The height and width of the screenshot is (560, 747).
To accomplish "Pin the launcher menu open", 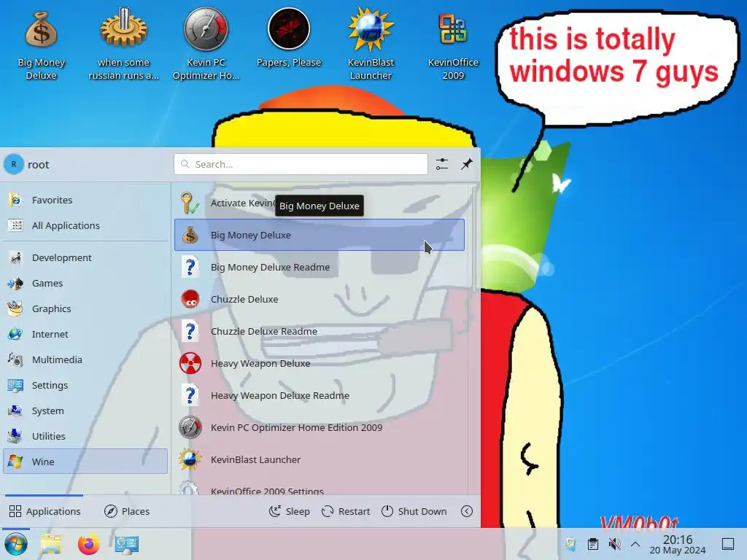I will [x=466, y=164].
